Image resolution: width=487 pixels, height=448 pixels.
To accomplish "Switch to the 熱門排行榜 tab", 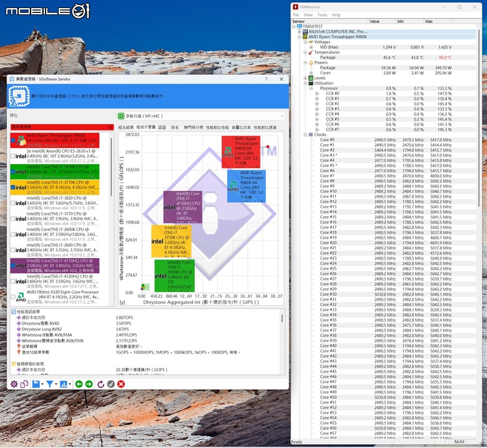I will pyautogui.click(x=194, y=128).
